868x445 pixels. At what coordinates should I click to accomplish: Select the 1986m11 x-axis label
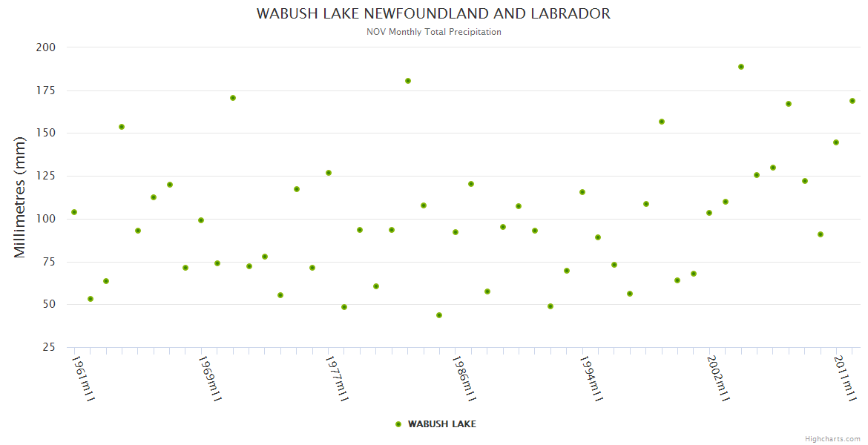pos(464,378)
